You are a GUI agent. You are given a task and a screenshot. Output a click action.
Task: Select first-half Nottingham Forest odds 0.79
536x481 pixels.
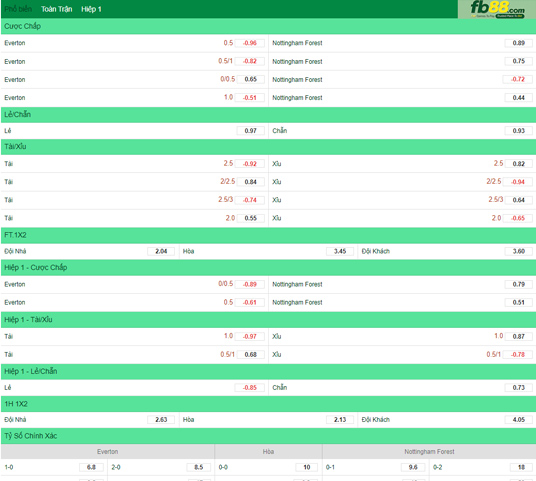coord(519,284)
